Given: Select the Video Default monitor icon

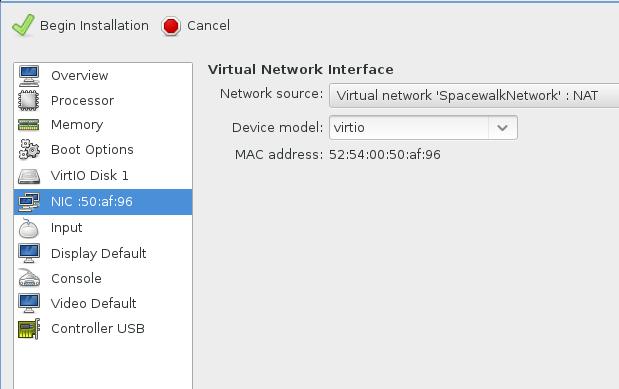Looking at the screenshot, I should point(29,303).
